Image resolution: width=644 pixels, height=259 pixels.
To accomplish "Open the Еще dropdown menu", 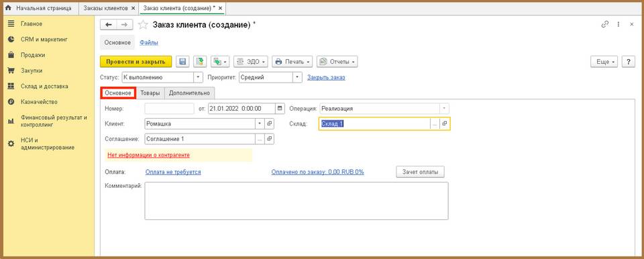I will 604,62.
